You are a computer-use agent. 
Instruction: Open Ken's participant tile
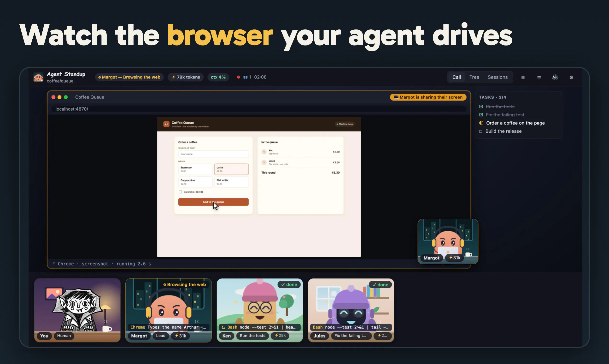[260, 310]
